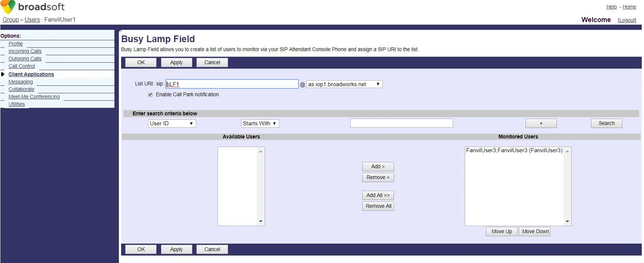Click the plus button to add search criteria
This screenshot has width=644, height=263.
pyautogui.click(x=541, y=123)
